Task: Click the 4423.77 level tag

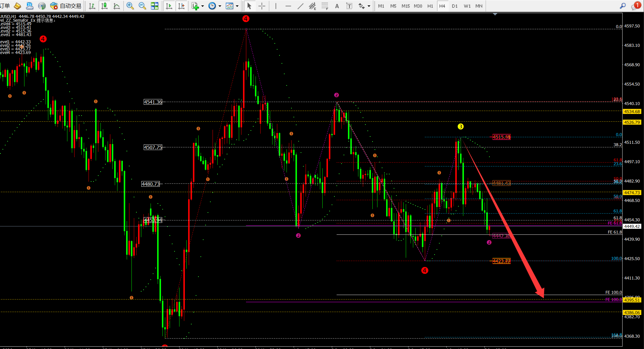Action: click(501, 261)
